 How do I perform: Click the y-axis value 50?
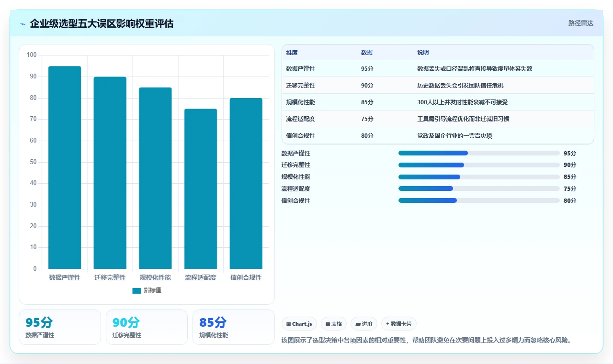[33, 162]
